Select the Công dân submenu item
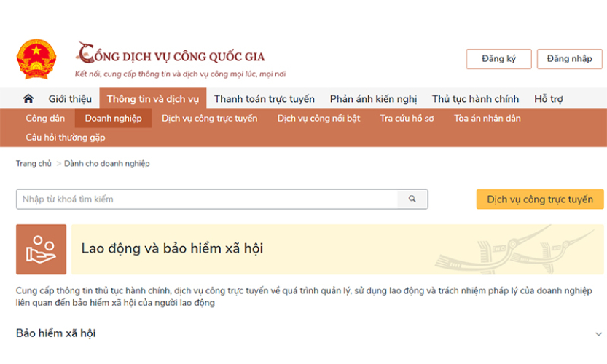Screen dimensions: 607x364 coord(45,119)
